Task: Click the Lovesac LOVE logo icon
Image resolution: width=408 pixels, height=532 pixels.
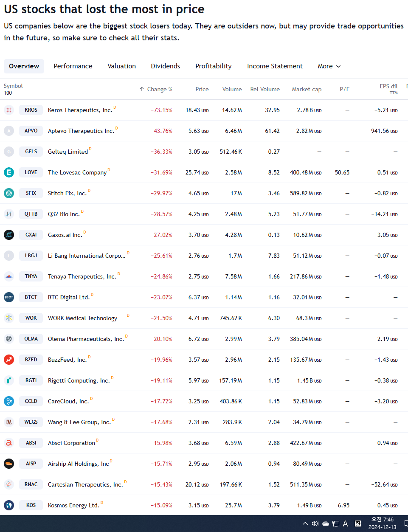Action: [x=9, y=172]
